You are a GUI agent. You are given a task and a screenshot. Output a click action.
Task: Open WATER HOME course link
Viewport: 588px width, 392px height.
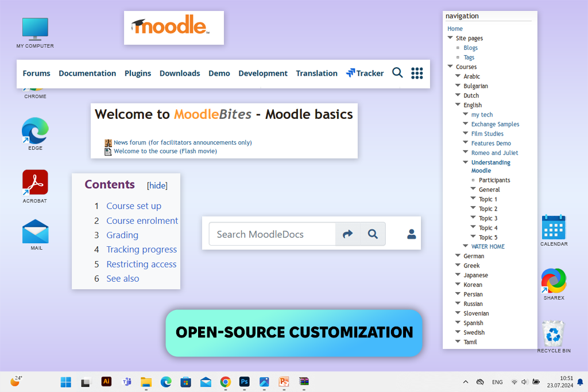(488, 246)
